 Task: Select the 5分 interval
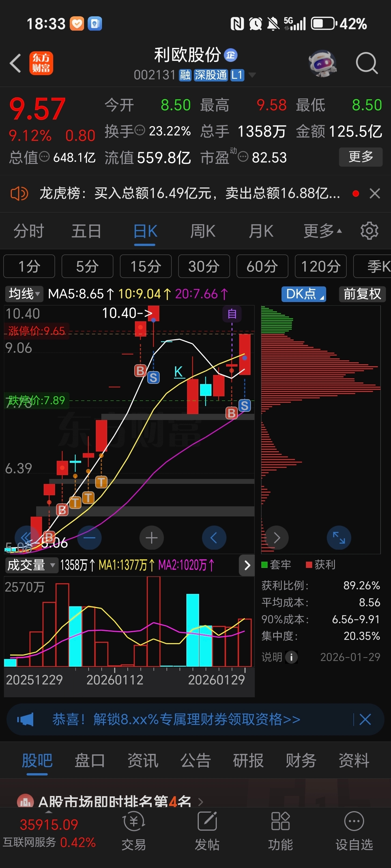[87, 266]
